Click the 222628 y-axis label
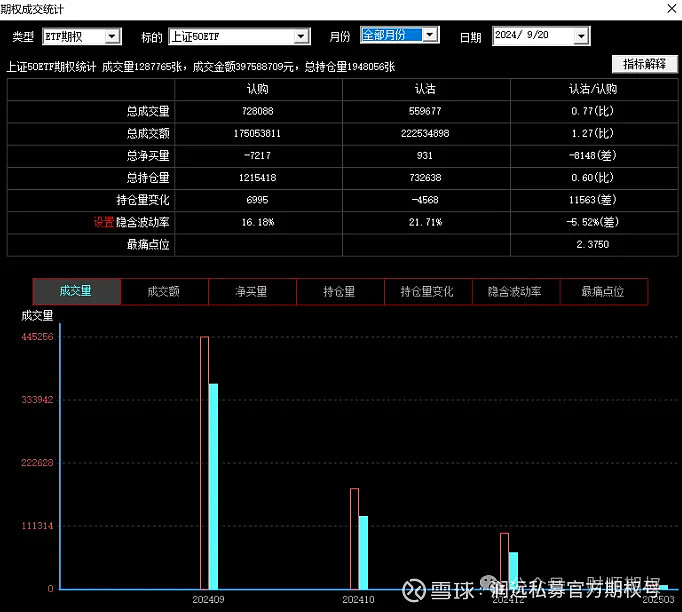Image resolution: width=682 pixels, height=612 pixels. [x=37, y=463]
